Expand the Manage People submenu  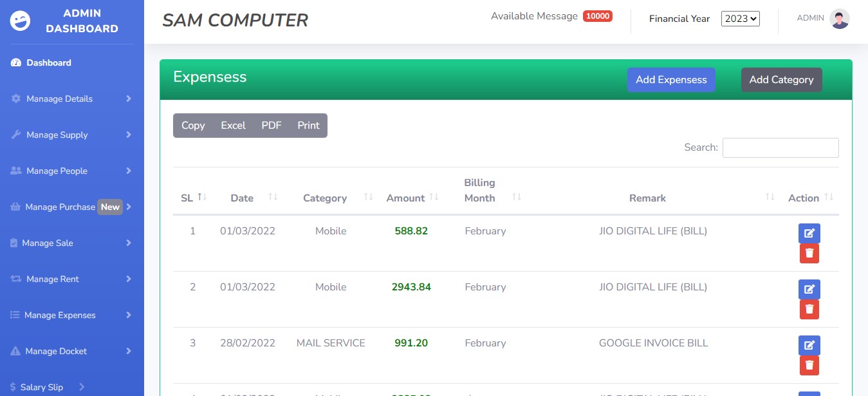point(71,171)
